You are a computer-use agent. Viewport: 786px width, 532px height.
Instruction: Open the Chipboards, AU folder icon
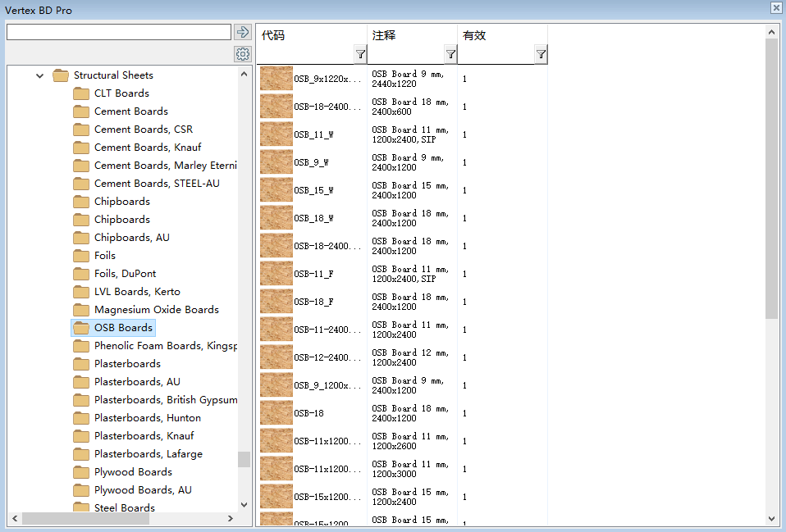point(81,238)
